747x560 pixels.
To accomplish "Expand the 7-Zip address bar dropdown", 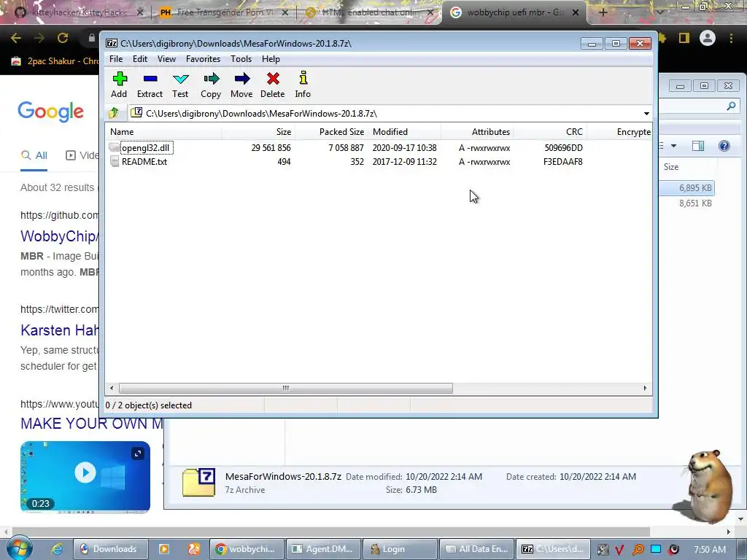I will pos(646,113).
